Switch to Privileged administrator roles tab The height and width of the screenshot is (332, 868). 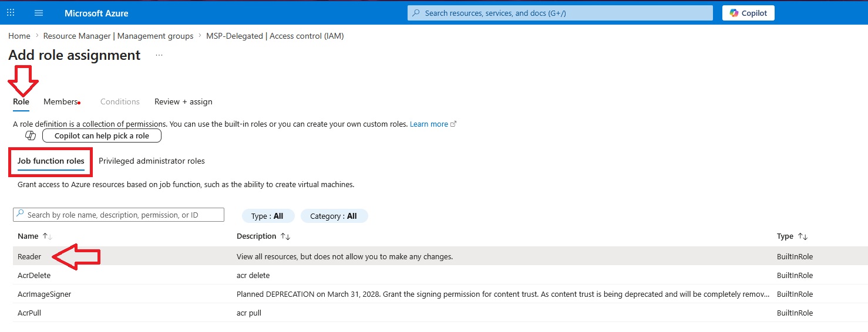pyautogui.click(x=152, y=161)
